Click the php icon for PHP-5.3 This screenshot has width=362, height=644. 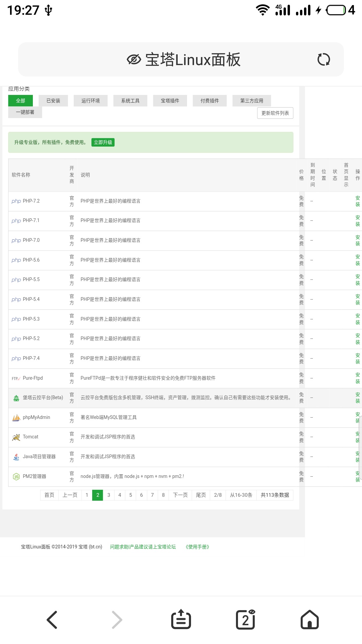click(x=16, y=319)
